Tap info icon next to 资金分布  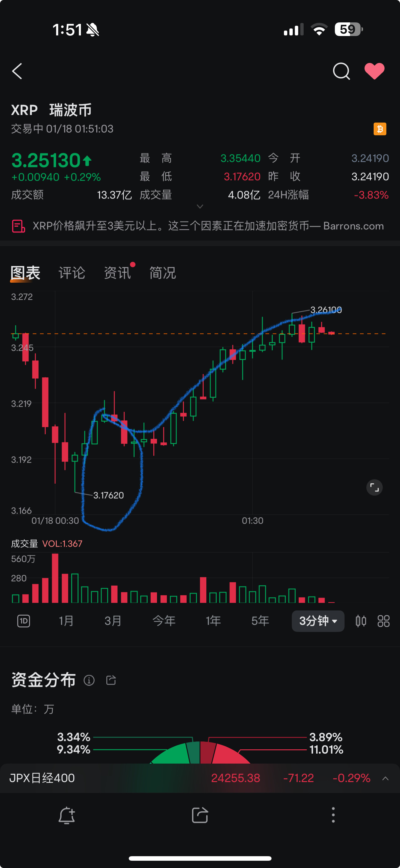pyautogui.click(x=89, y=680)
